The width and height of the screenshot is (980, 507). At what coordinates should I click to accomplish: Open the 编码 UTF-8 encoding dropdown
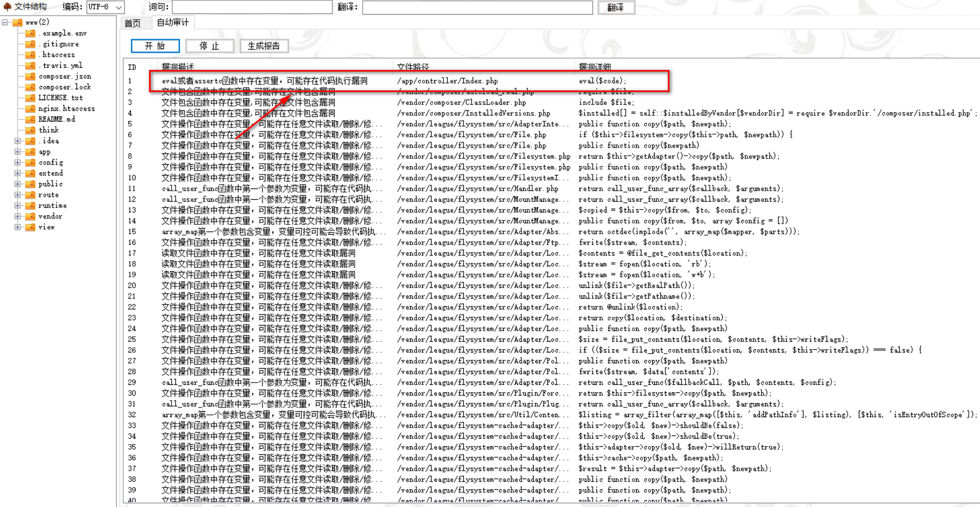point(118,7)
